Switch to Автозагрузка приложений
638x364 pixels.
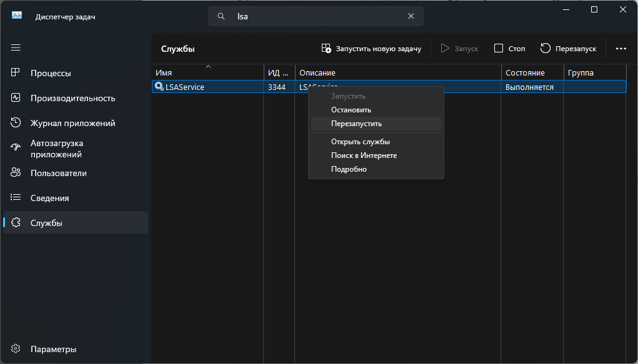tap(76, 149)
